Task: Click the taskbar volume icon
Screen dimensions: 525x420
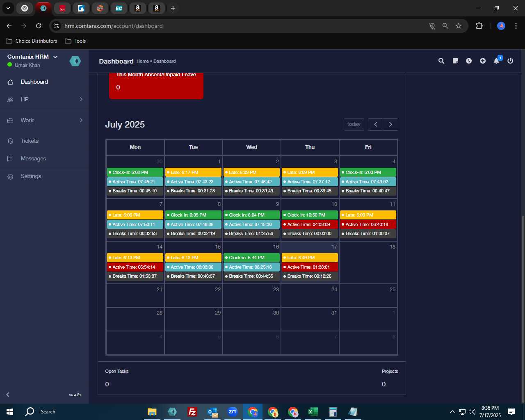Action: 472,412
